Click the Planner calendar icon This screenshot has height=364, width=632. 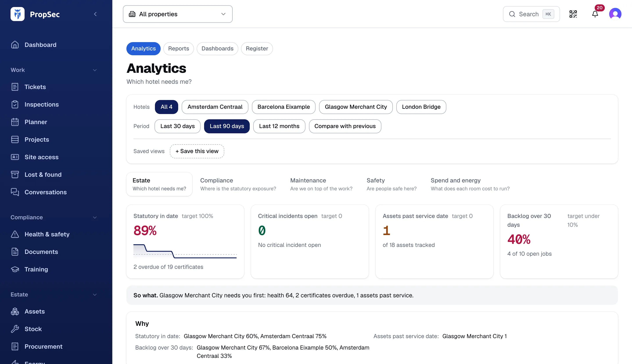[x=15, y=122]
